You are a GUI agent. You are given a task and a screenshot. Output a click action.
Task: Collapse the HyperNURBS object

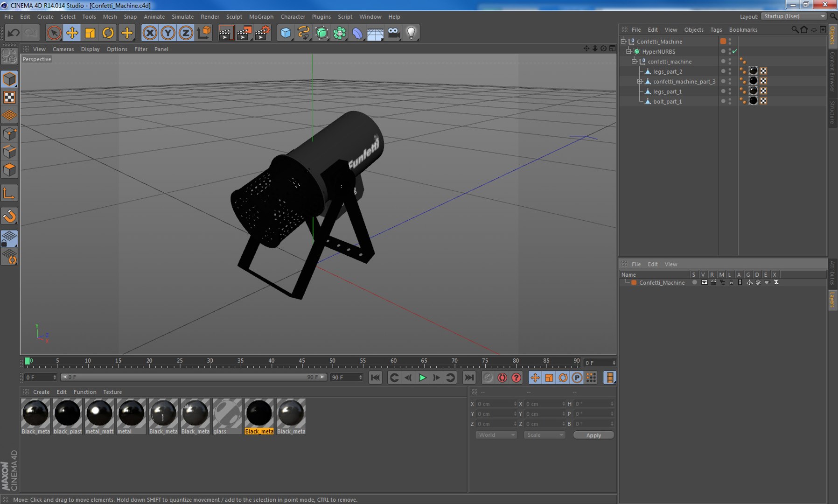(629, 51)
